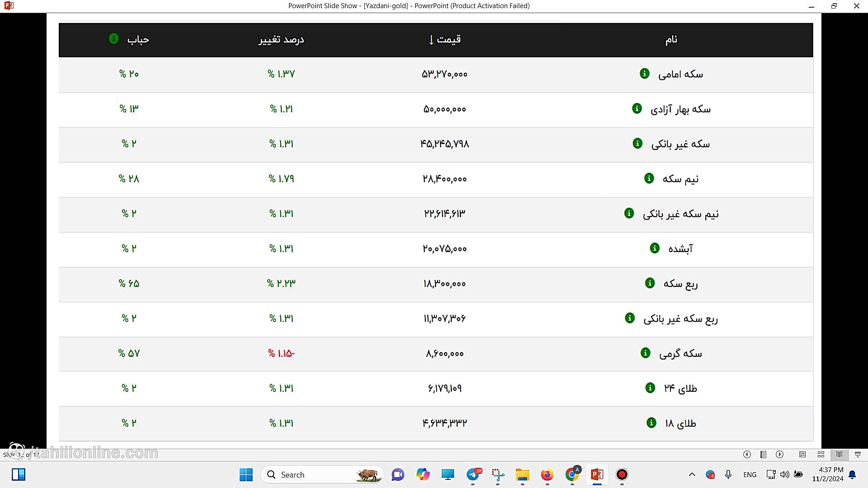Click info icon next to طلای ۲۴
This screenshot has width=868, height=488.
[650, 388]
